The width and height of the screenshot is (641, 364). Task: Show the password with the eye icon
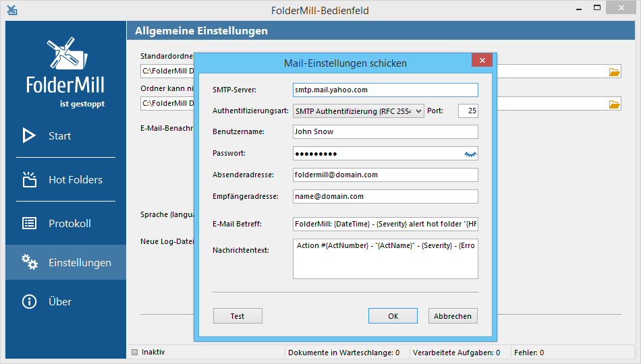point(470,154)
